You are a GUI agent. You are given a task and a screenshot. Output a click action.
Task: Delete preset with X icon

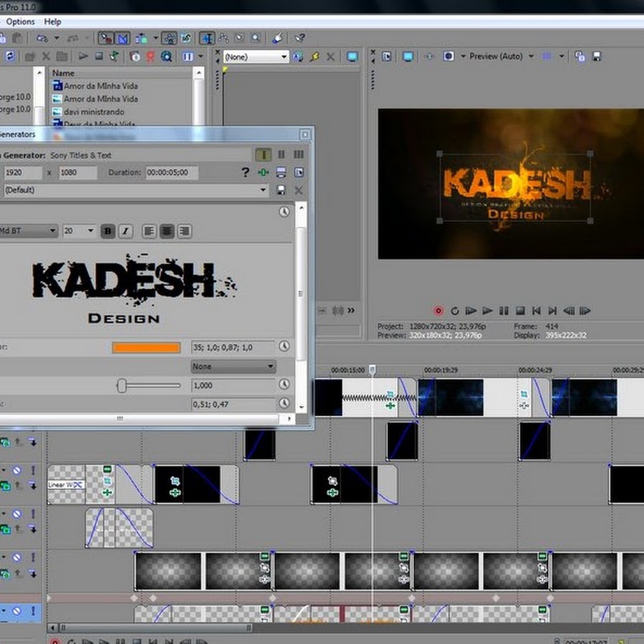[298, 190]
